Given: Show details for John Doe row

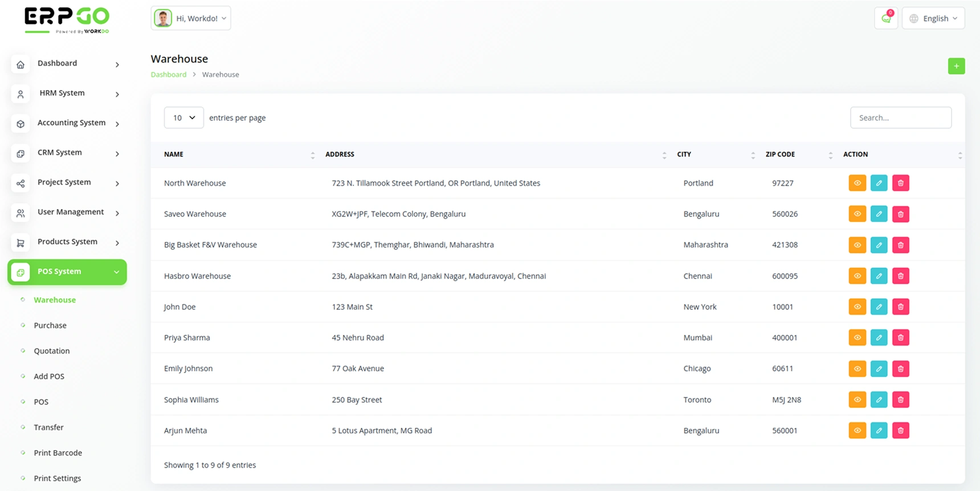Looking at the screenshot, I should pos(857,307).
